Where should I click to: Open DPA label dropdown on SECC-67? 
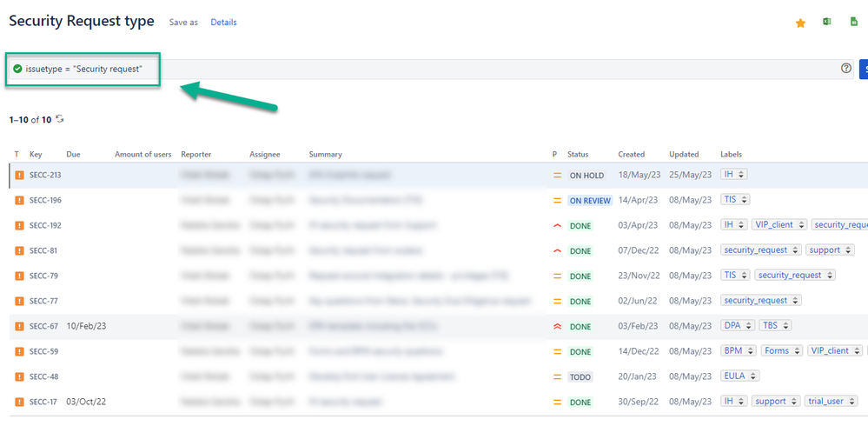pyautogui.click(x=738, y=325)
